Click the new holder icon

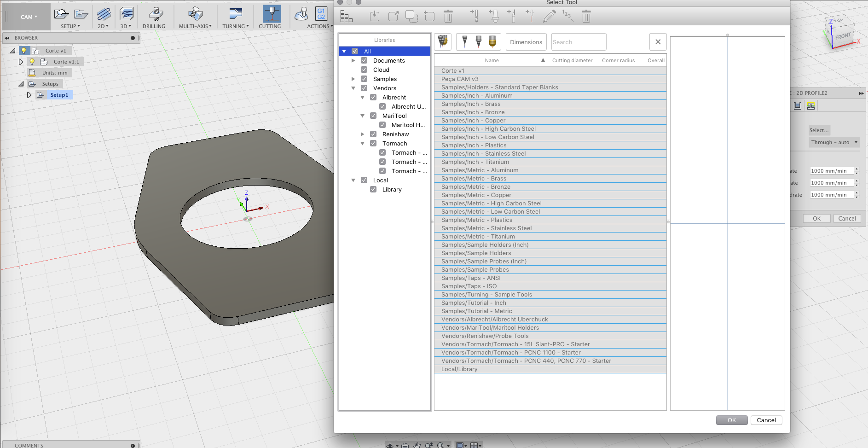[494, 16]
